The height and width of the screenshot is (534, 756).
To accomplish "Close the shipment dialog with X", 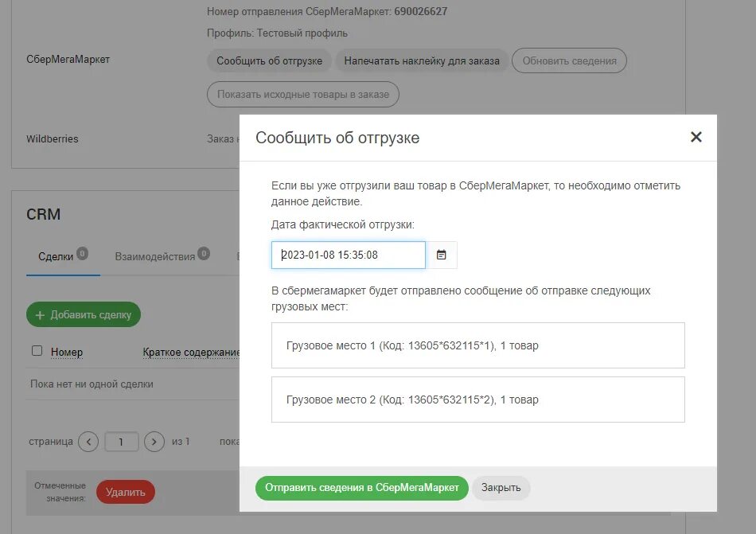I will (x=696, y=137).
